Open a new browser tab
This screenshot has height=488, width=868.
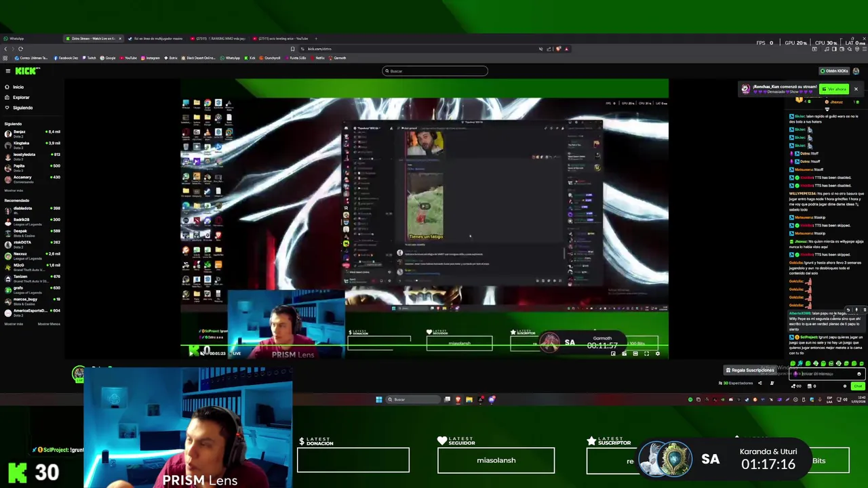pyautogui.click(x=316, y=39)
